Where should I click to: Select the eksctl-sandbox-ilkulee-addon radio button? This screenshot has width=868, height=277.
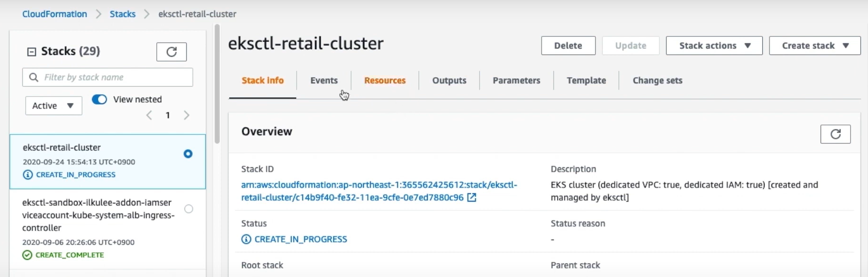(x=189, y=209)
